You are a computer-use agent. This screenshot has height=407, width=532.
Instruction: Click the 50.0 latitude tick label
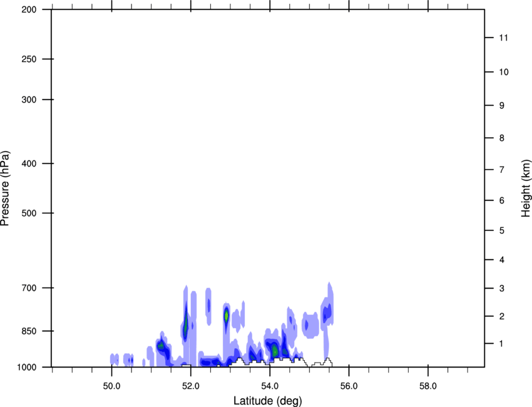pyautogui.click(x=111, y=386)
